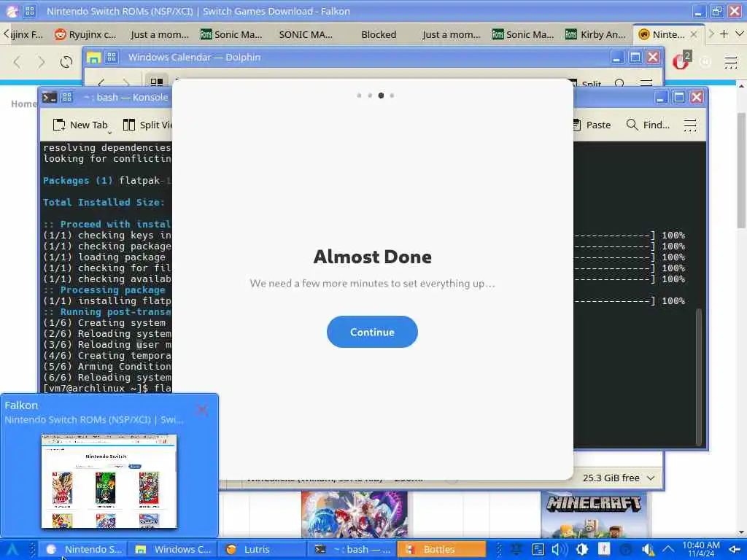Select the first page indicator dot

click(359, 96)
